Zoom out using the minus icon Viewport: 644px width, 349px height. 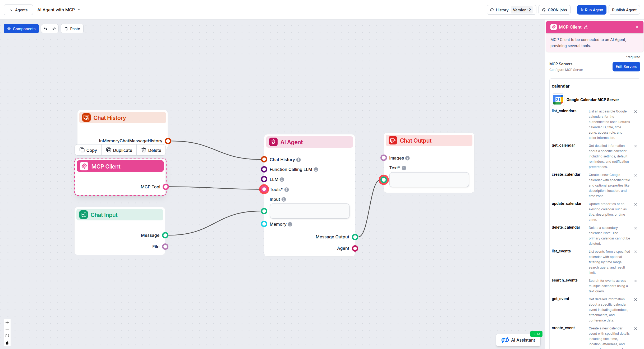(7, 329)
